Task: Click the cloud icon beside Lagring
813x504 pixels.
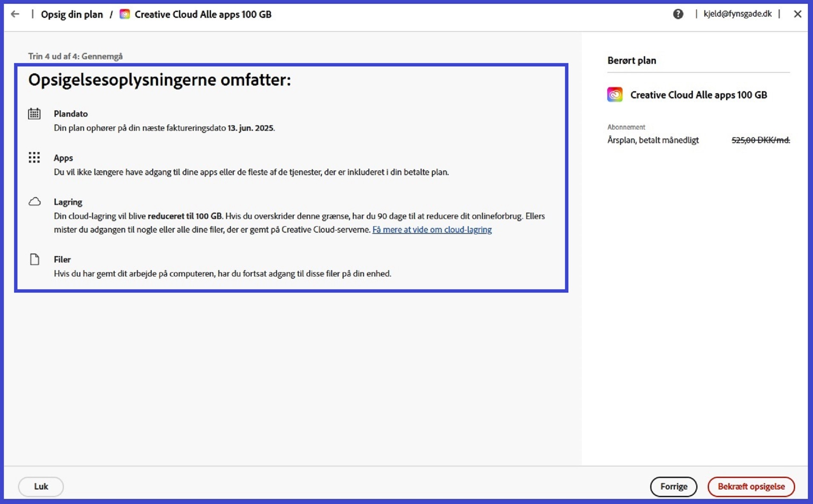Action: (35, 202)
